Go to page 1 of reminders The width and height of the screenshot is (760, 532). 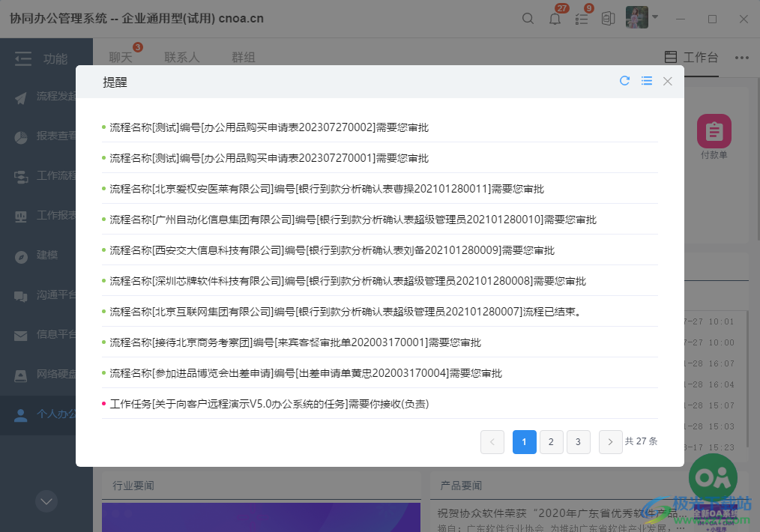click(525, 442)
